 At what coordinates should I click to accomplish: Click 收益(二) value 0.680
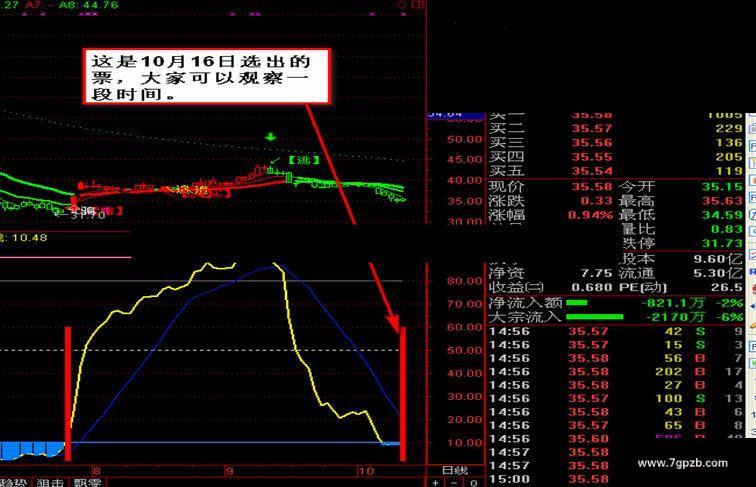(x=591, y=287)
